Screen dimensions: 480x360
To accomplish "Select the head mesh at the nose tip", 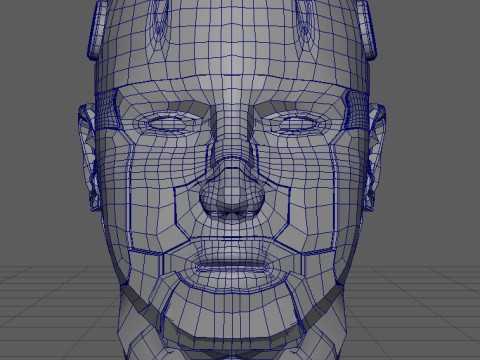I will [x=232, y=196].
